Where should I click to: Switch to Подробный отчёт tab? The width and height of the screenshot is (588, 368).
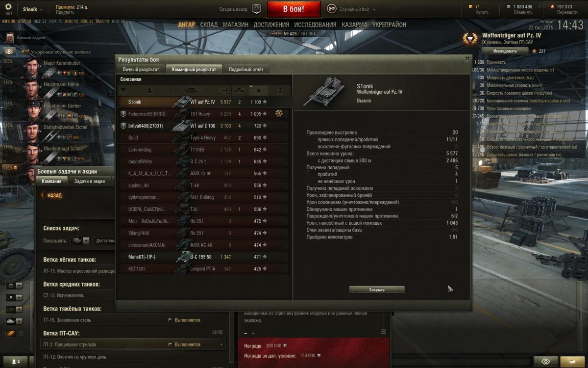[246, 69]
